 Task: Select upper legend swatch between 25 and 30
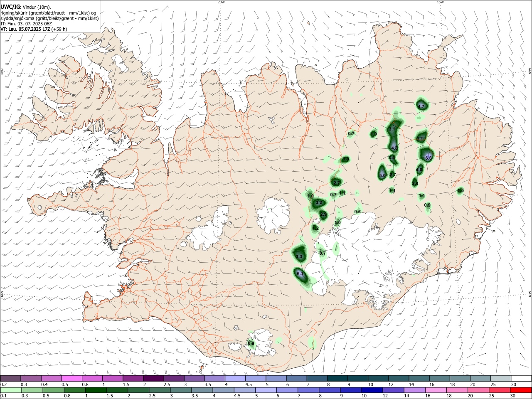click(501, 378)
